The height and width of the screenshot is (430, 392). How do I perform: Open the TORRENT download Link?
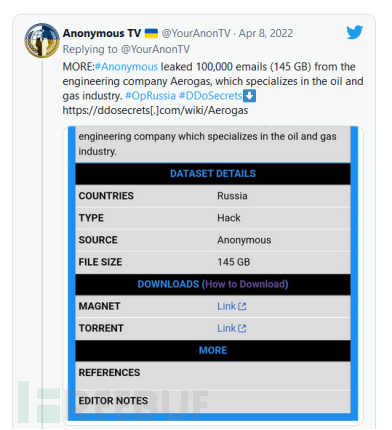point(227,328)
